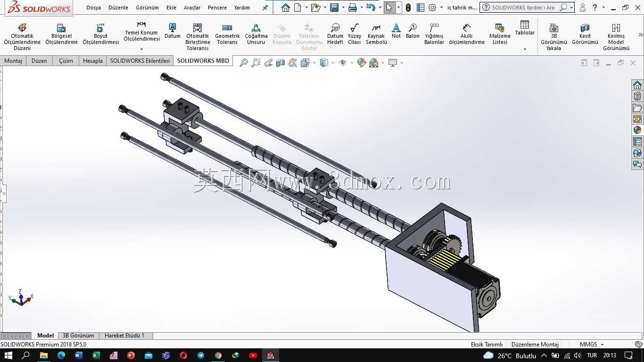Click the Yığılmış Balonlar tool

(434, 34)
